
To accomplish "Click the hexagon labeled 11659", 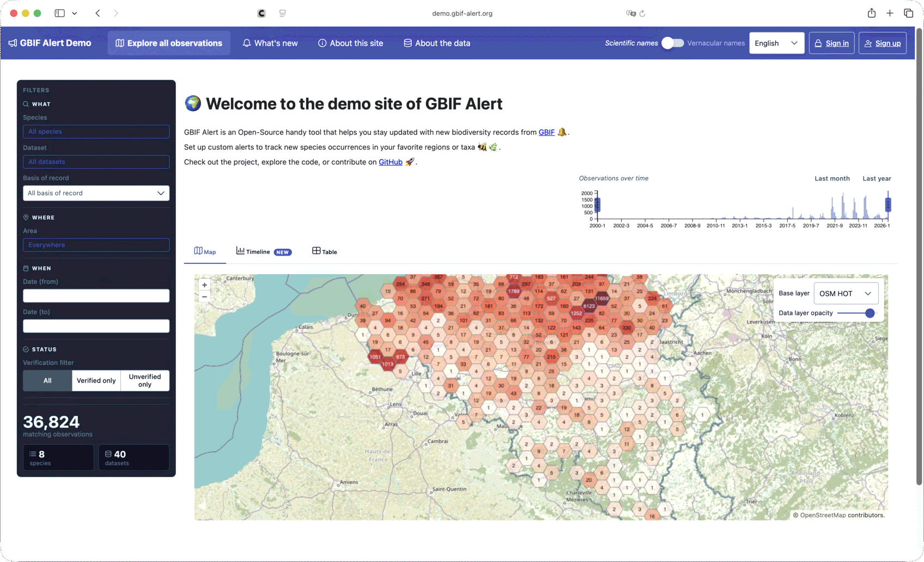I will point(601,298).
